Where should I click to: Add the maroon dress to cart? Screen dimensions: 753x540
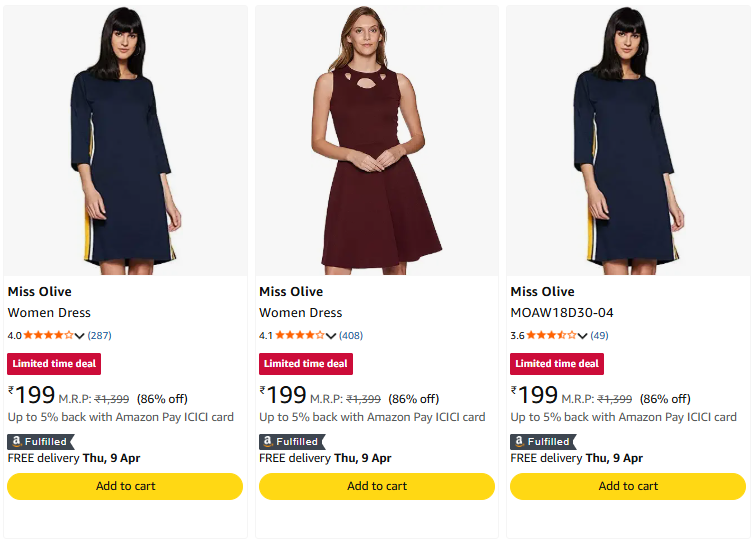pyautogui.click(x=376, y=486)
